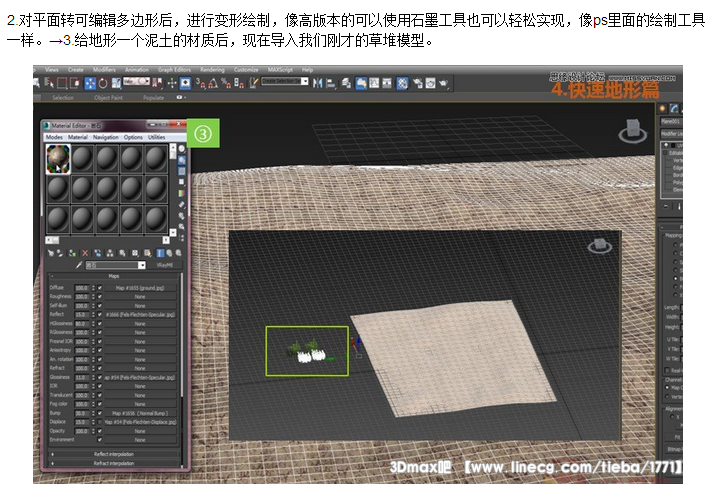
Task: Open the Modes menu in Material Editor
Action: click(x=54, y=137)
